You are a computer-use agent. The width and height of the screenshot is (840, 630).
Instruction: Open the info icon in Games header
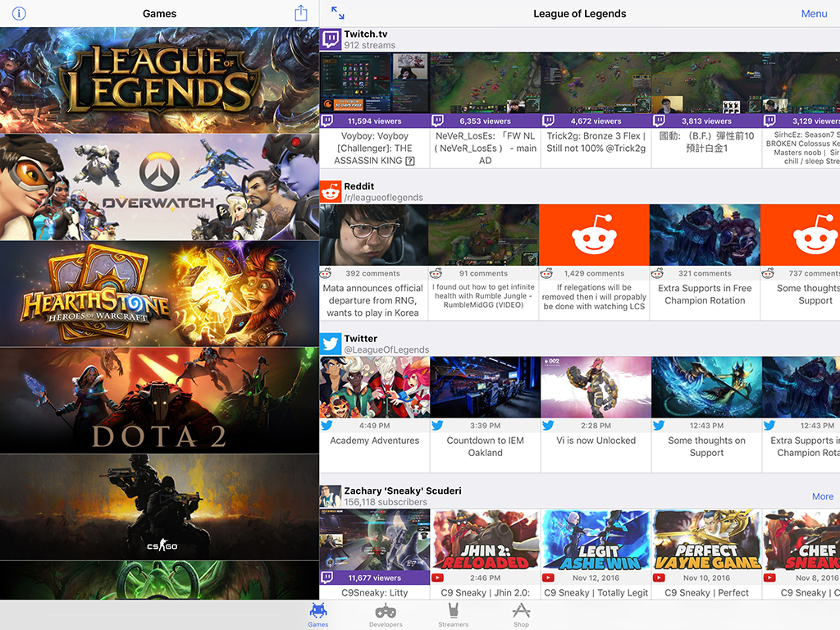coord(19,13)
